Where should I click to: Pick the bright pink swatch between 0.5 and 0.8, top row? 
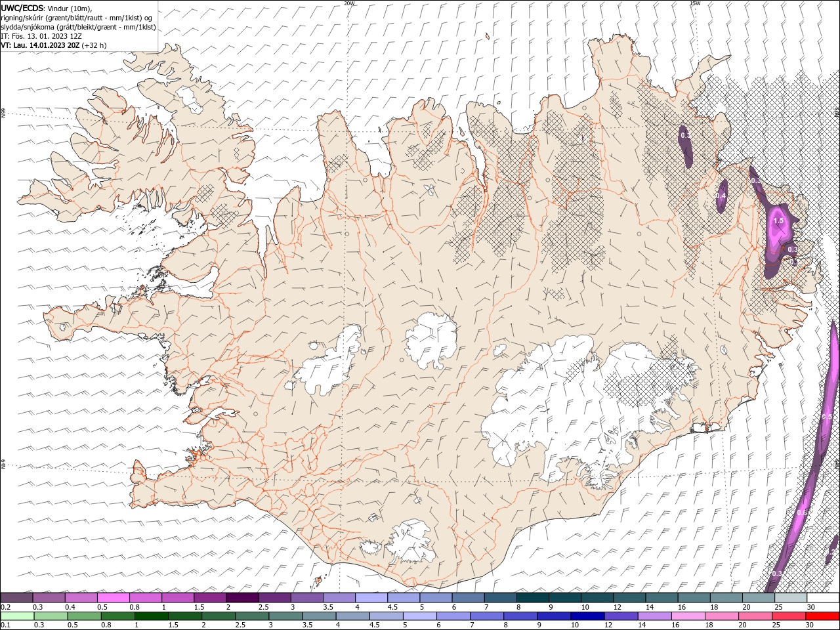[114, 598]
